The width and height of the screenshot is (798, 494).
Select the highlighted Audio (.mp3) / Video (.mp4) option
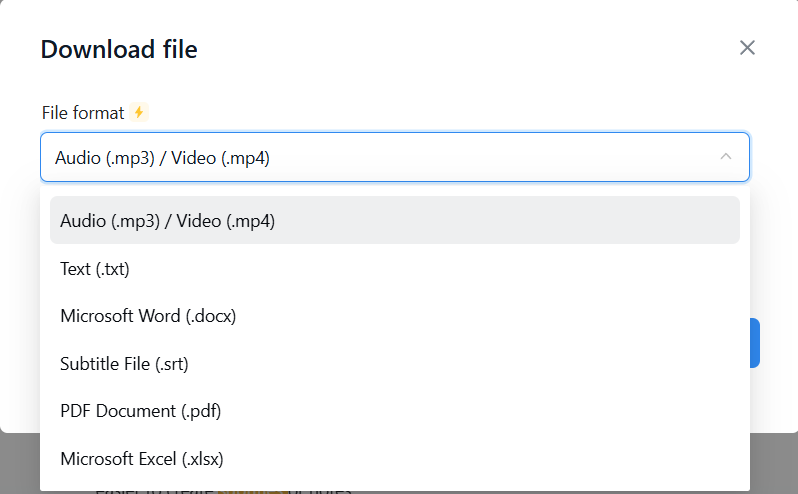click(x=167, y=221)
